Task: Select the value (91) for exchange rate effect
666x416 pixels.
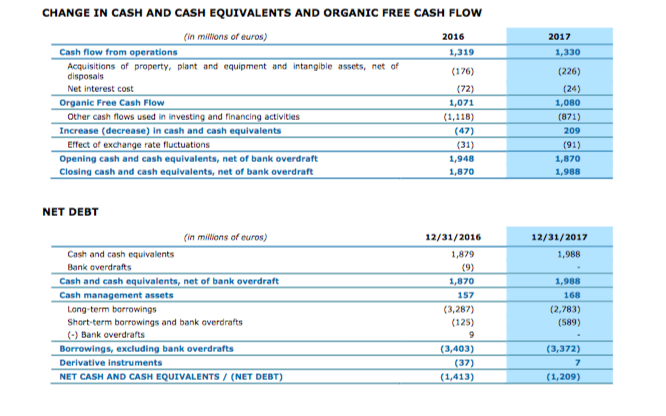Action: click(x=572, y=145)
